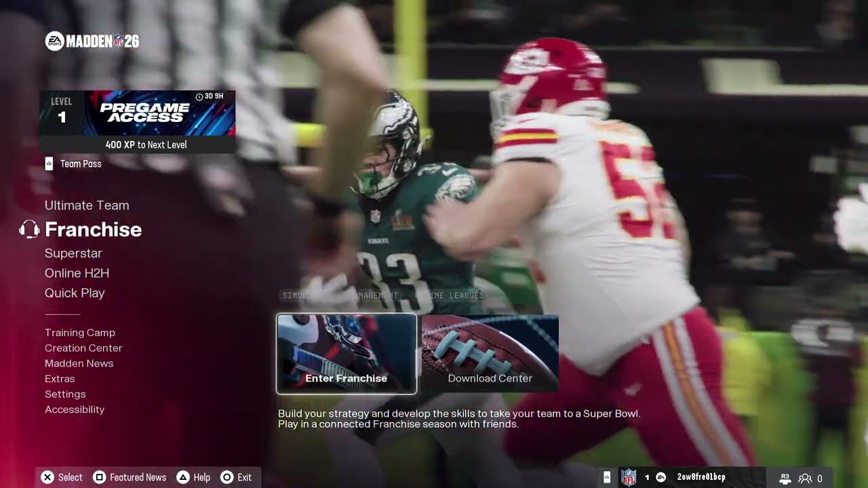Image resolution: width=868 pixels, height=488 pixels.
Task: Open the Ultimate Team mode
Action: click(x=87, y=205)
